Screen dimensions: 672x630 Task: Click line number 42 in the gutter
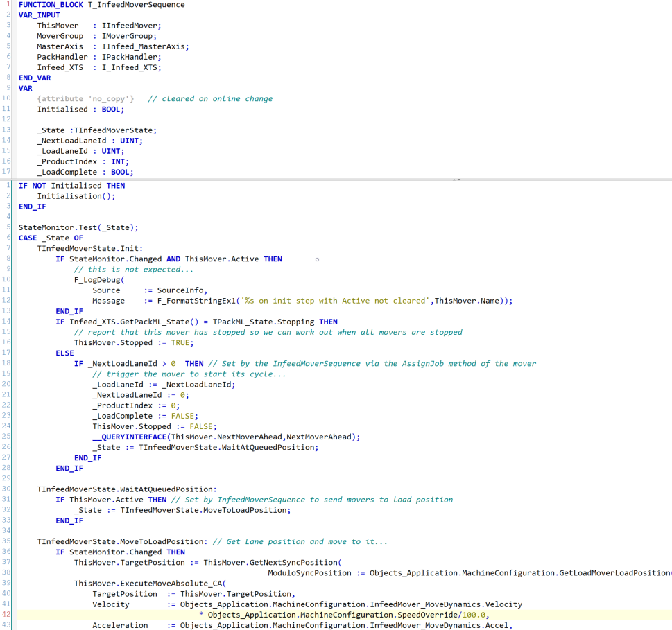[6, 615]
